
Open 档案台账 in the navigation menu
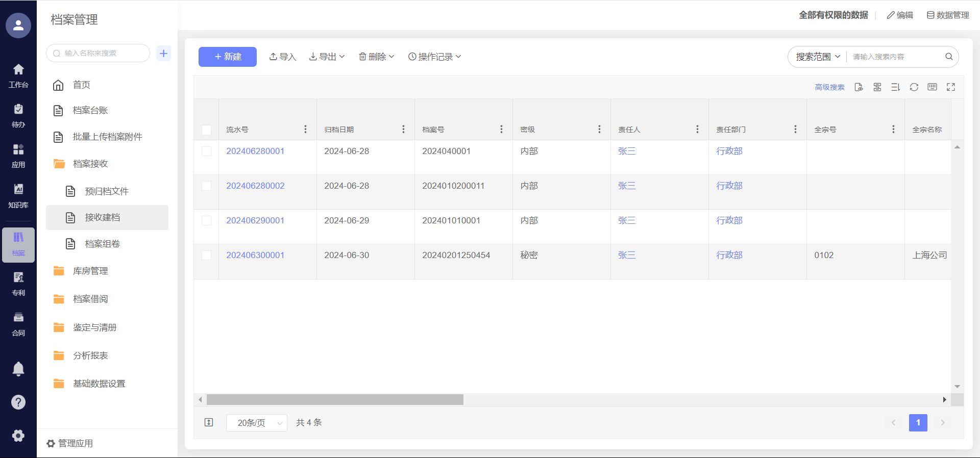click(90, 111)
